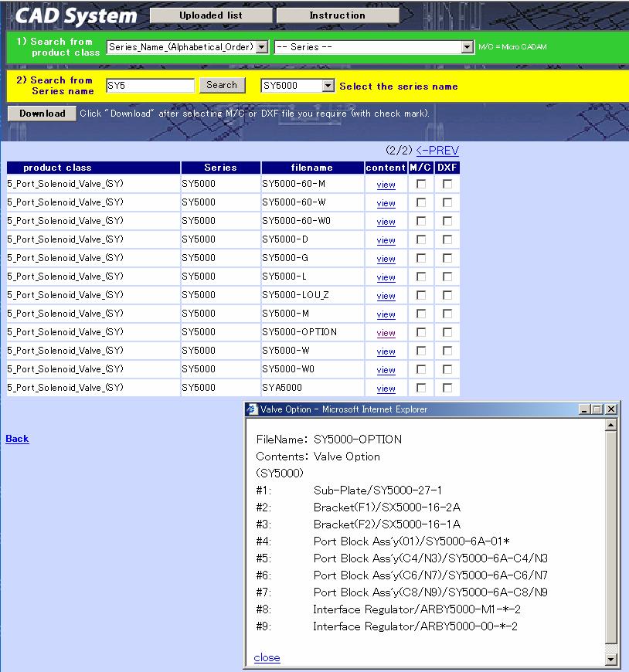629x672 pixels.
Task: Click view link for SY5000-LOU_Z
Action: [x=386, y=297]
